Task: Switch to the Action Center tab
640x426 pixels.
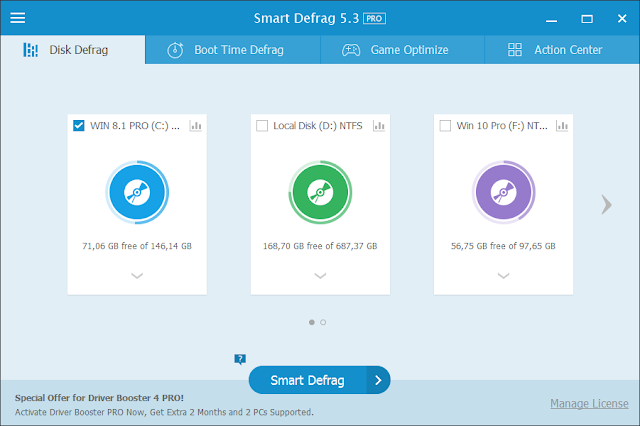Action: pyautogui.click(x=562, y=50)
